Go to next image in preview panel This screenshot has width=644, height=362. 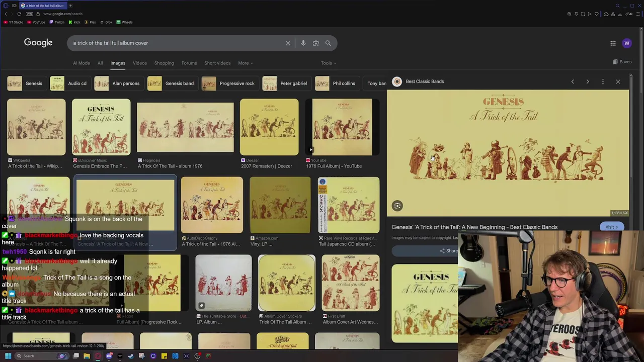(588, 81)
